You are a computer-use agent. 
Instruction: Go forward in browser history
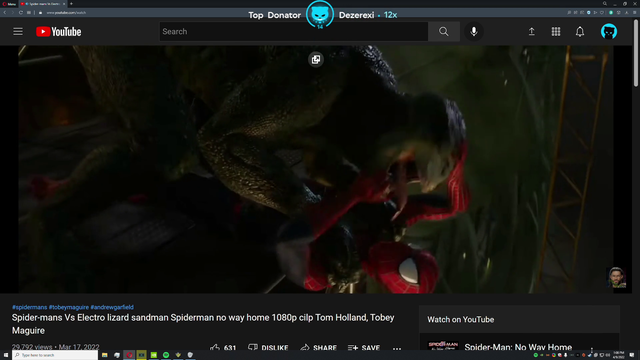[12, 13]
